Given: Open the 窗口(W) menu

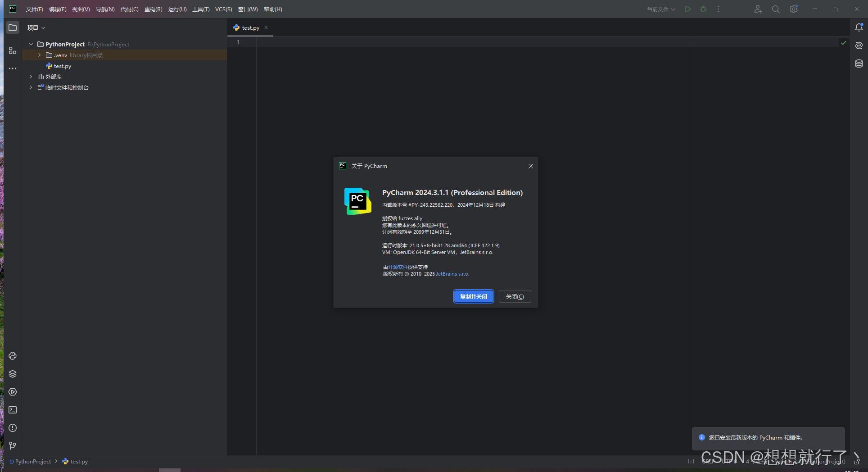Looking at the screenshot, I should pos(248,9).
